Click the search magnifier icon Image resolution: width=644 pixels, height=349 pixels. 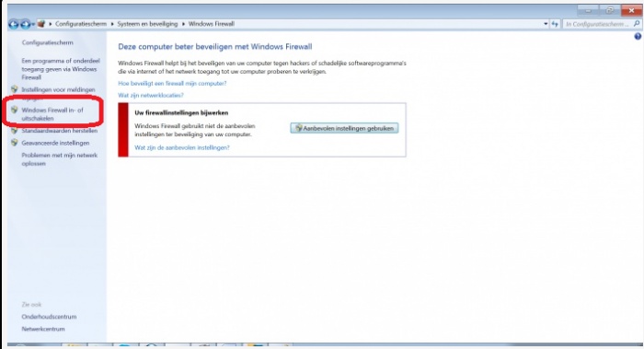click(x=637, y=24)
